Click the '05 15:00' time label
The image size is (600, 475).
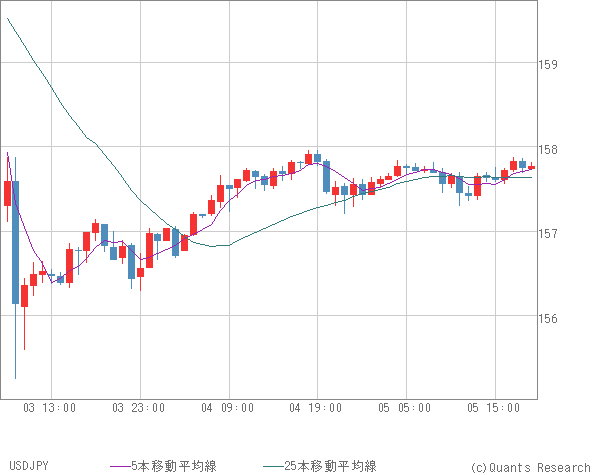494,408
